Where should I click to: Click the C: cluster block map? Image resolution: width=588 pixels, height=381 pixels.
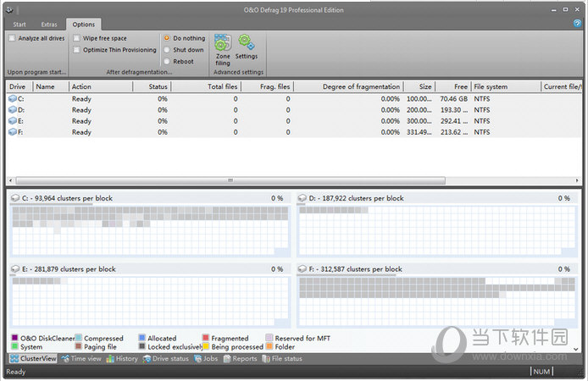[150, 230]
